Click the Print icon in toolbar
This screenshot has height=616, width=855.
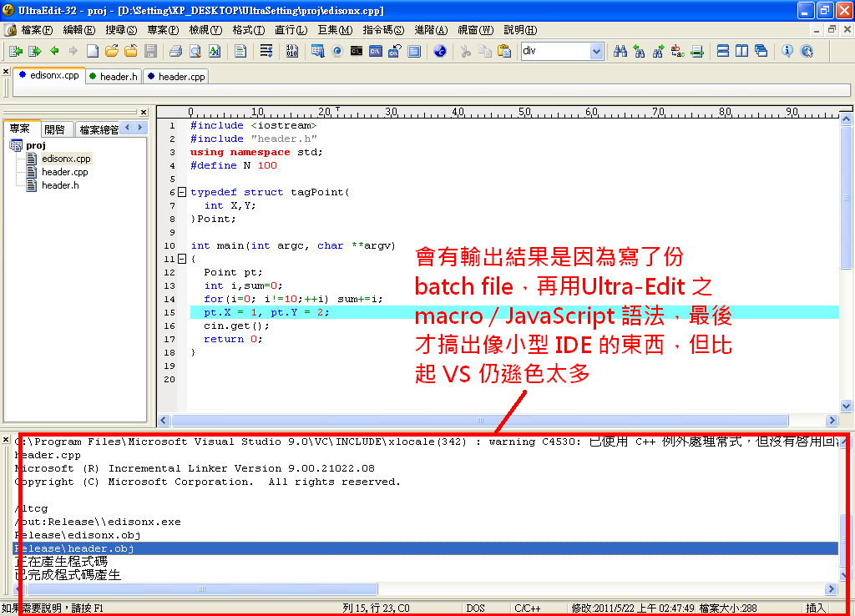coord(175,51)
